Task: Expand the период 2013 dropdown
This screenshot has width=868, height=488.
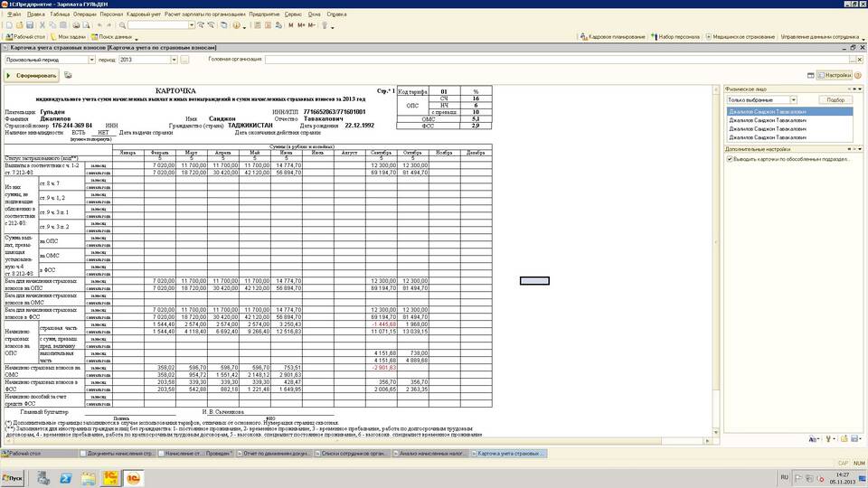Action: (174, 60)
